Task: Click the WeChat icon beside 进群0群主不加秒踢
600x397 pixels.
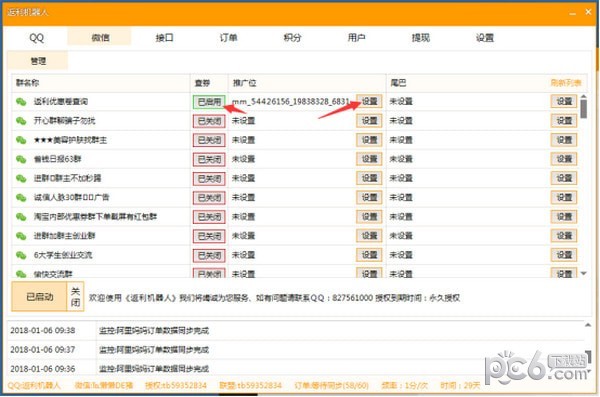Action: pyautogui.click(x=21, y=178)
